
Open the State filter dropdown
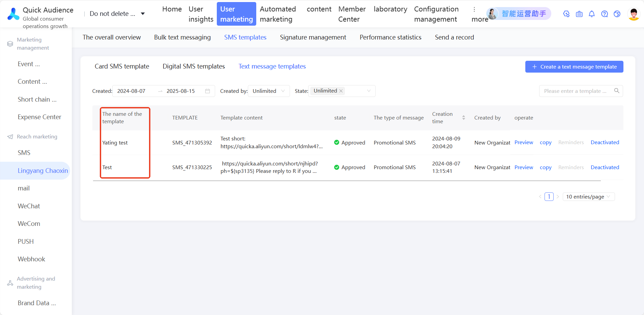(369, 91)
